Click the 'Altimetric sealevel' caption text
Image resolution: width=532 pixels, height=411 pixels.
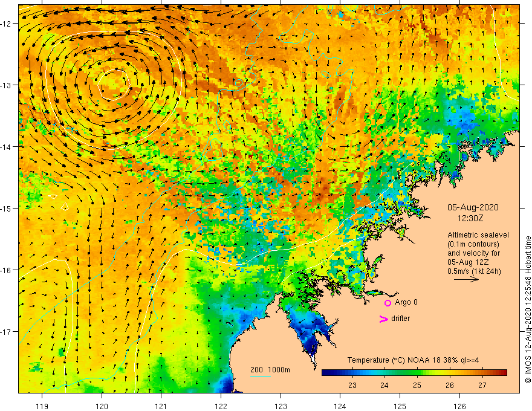(478, 235)
